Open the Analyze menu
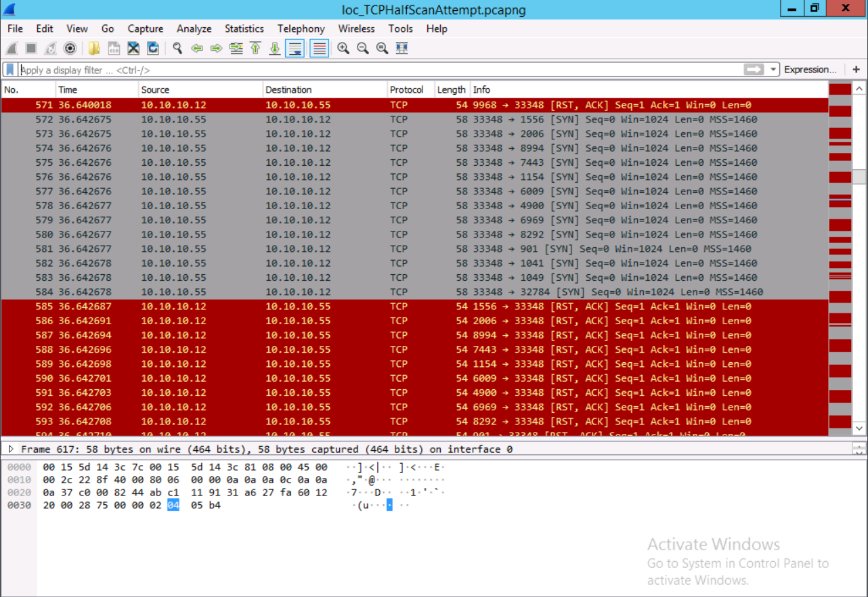 coord(194,28)
